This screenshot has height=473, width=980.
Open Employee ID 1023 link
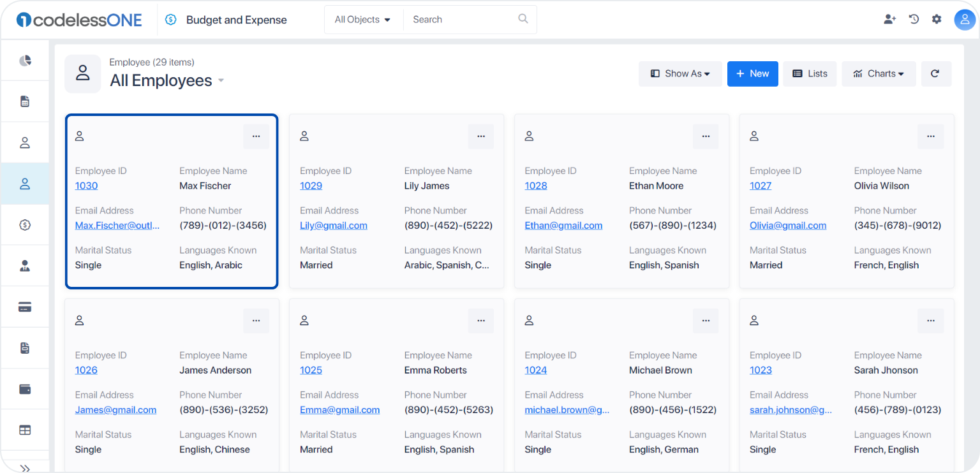[761, 370]
